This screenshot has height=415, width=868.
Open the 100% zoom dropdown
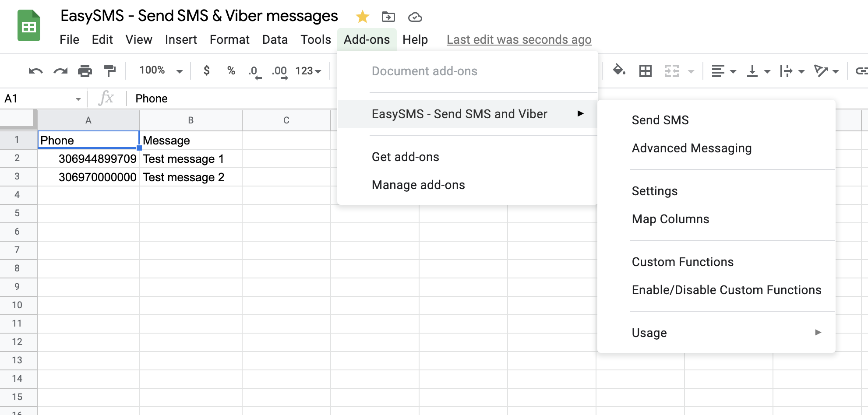click(160, 71)
